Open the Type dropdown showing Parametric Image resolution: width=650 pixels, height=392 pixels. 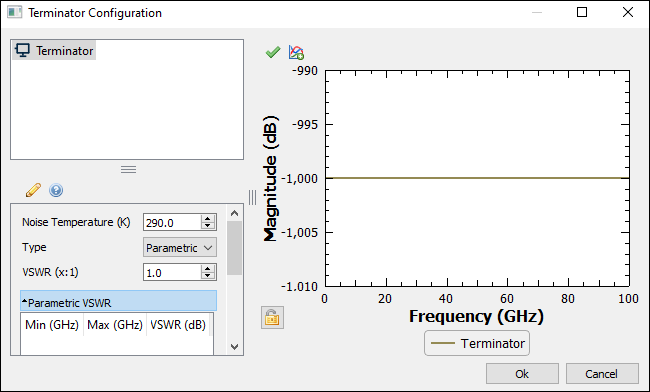(179, 248)
